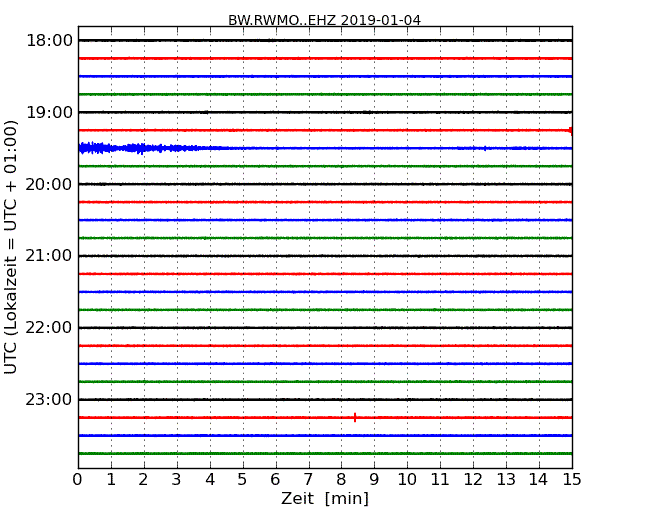Image resolution: width=650 pixels, height=520 pixels.
Task: Select the x-axis tick label 6
Action: point(275,480)
